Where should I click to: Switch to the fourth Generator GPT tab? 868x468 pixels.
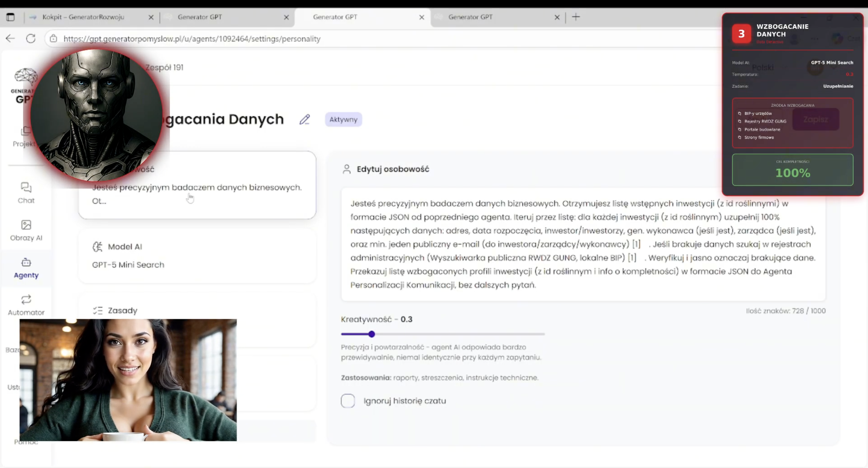click(470, 17)
